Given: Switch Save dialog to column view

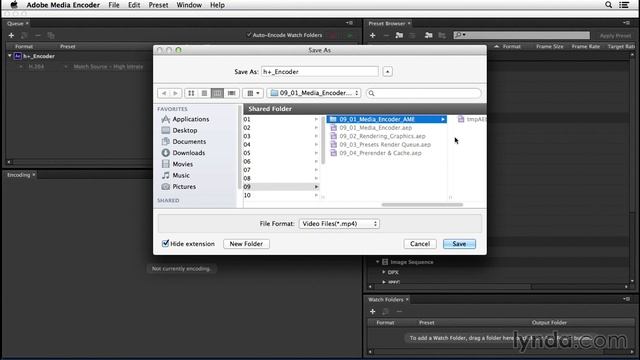Looking at the screenshot, I should [218, 93].
